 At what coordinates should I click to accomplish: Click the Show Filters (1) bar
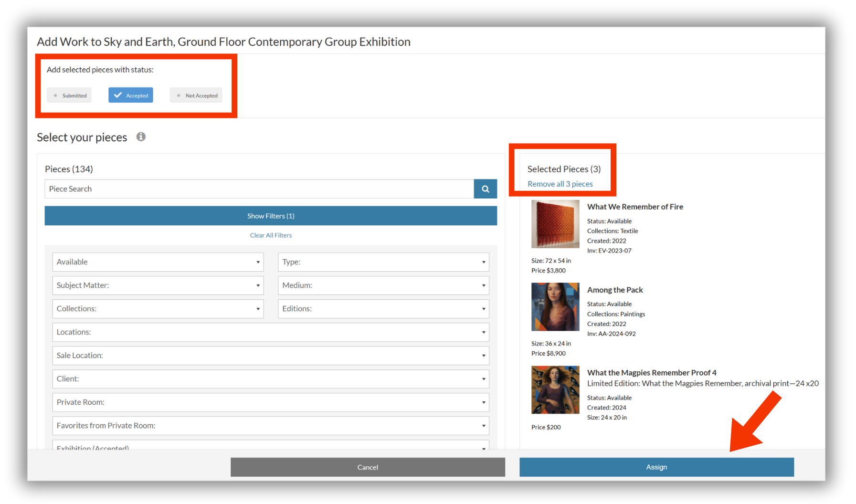coord(271,216)
